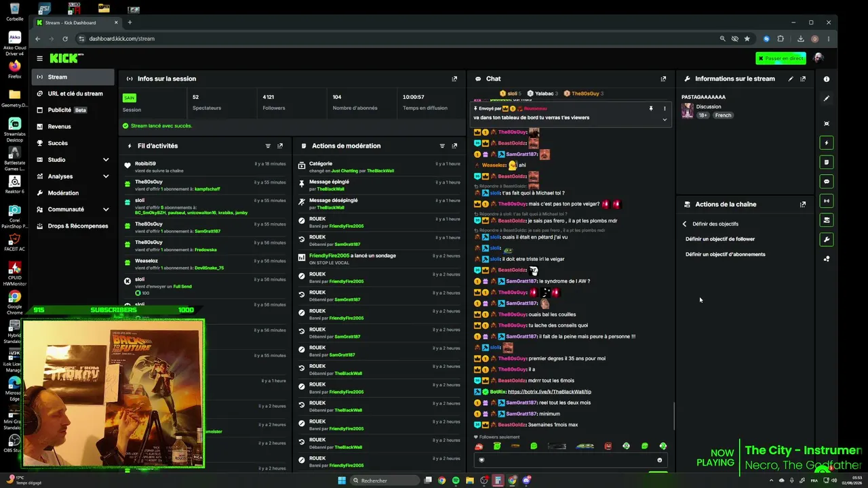This screenshot has height=488, width=868.
Task: Open the Revenus page
Action: coord(73,127)
